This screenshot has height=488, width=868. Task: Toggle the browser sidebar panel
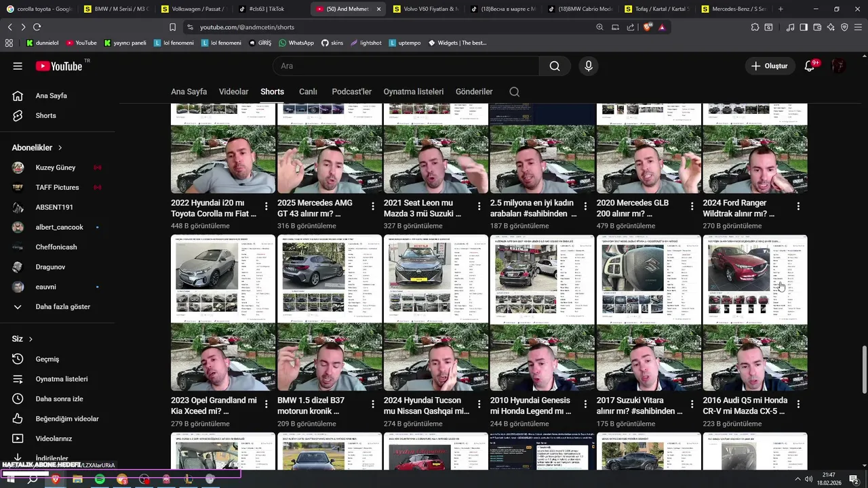point(804,27)
